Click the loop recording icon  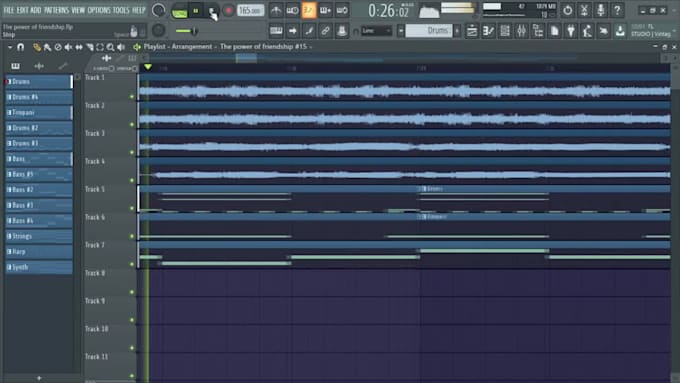pyautogui.click(x=342, y=10)
